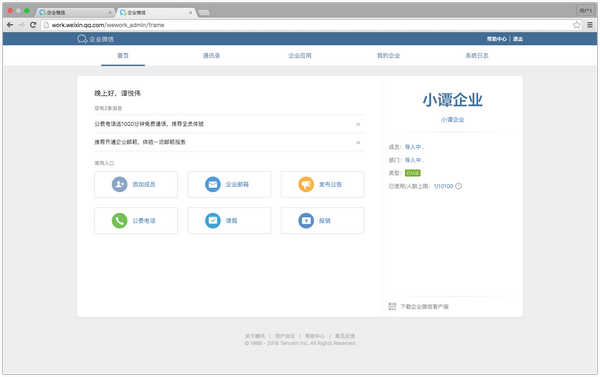This screenshot has height=377, width=600.
Task: Bookmark page with the star icon
Action: pos(577,25)
